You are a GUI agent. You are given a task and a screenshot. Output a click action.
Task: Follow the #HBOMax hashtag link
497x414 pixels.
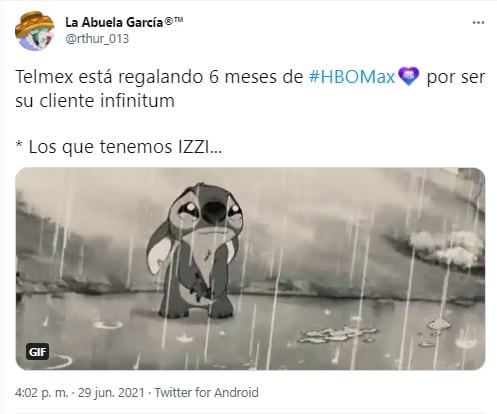352,77
